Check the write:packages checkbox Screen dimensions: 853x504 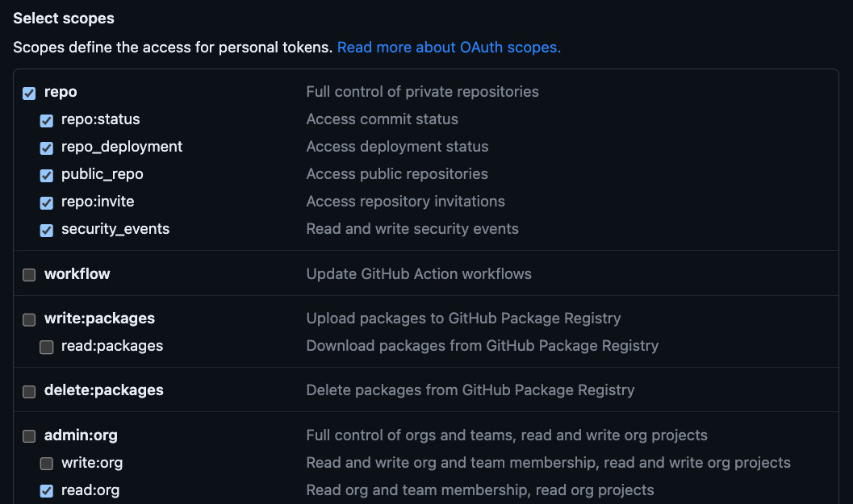point(29,319)
